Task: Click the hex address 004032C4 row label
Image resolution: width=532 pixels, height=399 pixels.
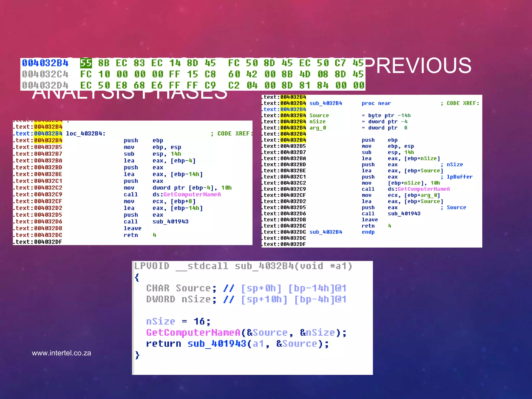Action: coord(45,74)
